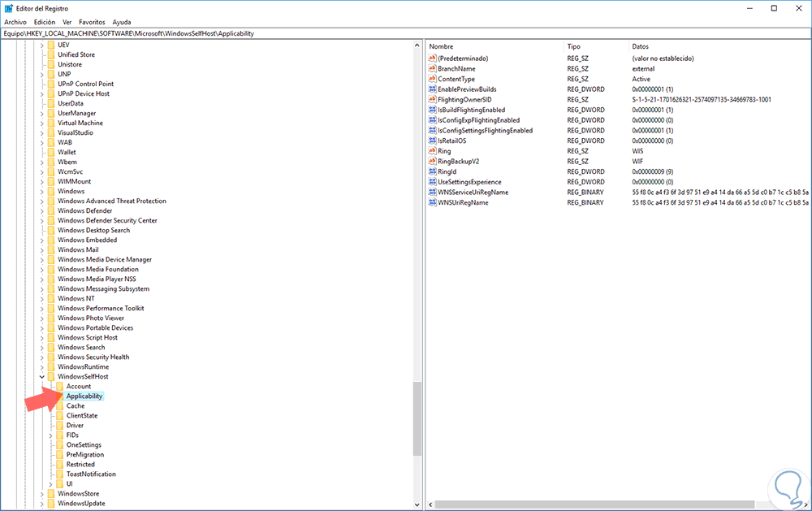
Task: Select the IsConfigSettingsFlightingEnabled value
Action: tap(486, 131)
